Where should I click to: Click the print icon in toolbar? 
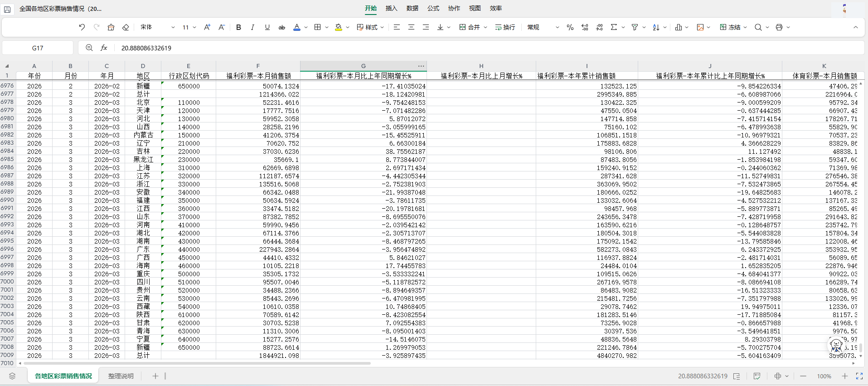point(779,27)
